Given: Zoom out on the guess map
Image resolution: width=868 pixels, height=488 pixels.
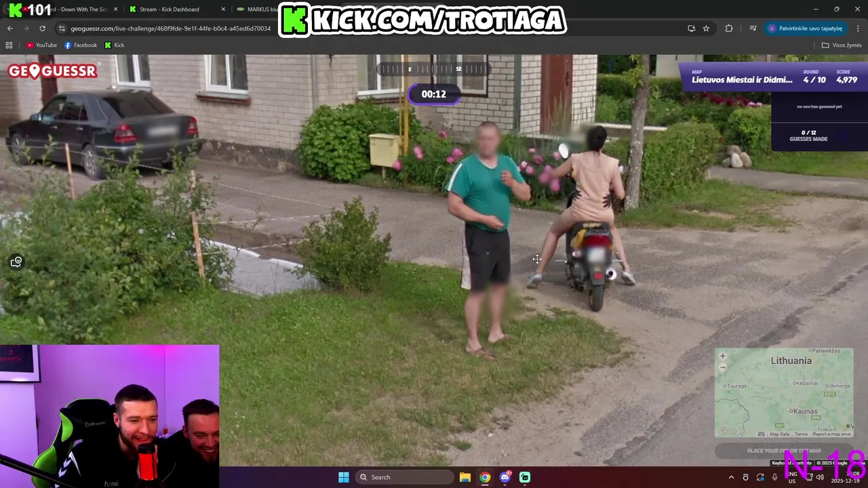Looking at the screenshot, I should (x=722, y=367).
